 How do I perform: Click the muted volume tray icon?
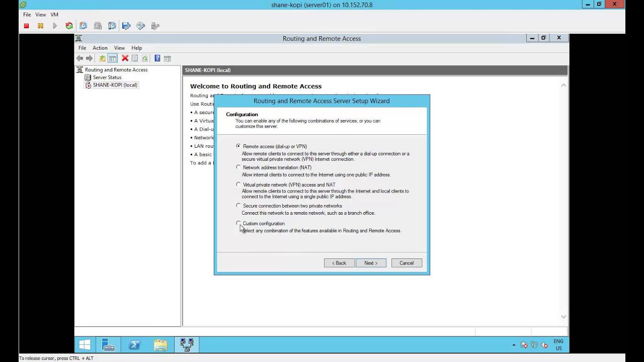(x=544, y=345)
